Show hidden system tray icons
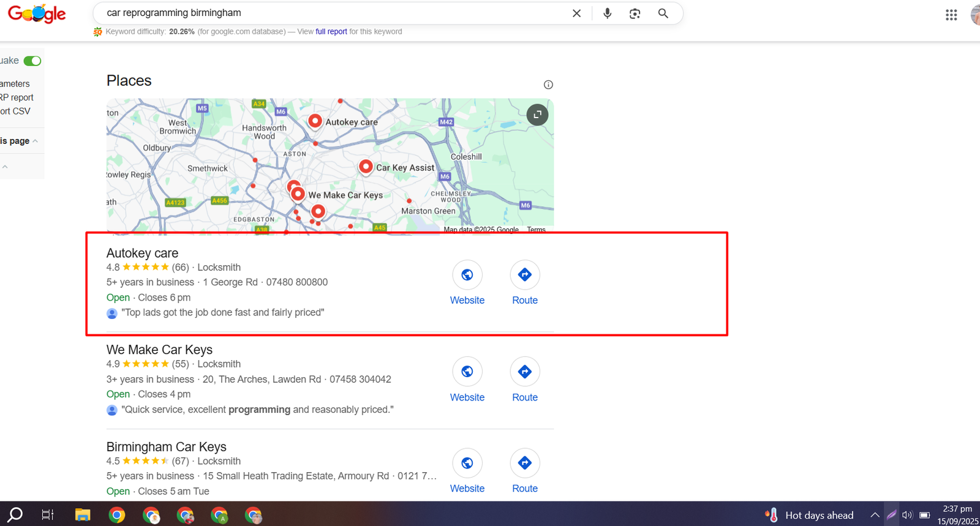 click(x=875, y=515)
